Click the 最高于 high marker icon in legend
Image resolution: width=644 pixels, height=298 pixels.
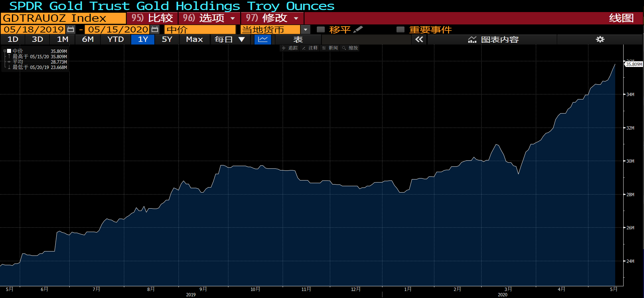[x=9, y=57]
